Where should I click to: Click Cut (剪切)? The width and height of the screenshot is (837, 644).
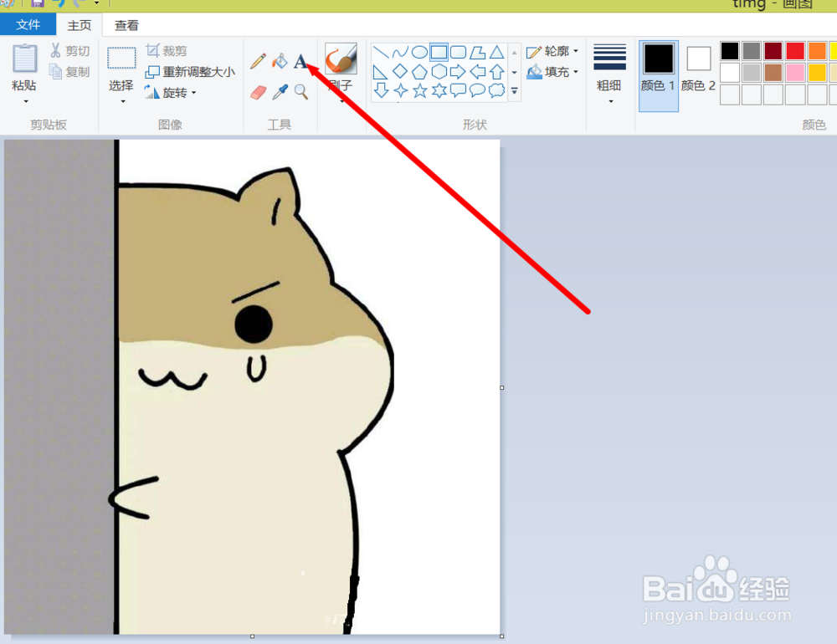coord(70,51)
